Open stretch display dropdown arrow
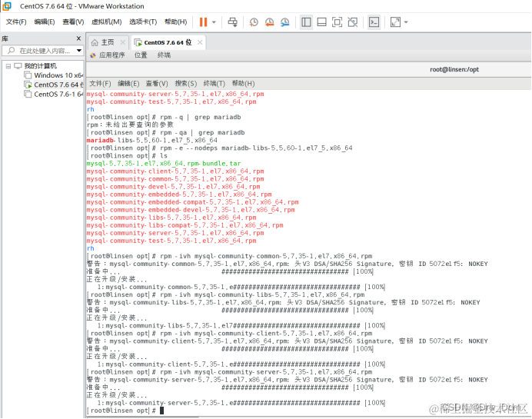 [406, 22]
